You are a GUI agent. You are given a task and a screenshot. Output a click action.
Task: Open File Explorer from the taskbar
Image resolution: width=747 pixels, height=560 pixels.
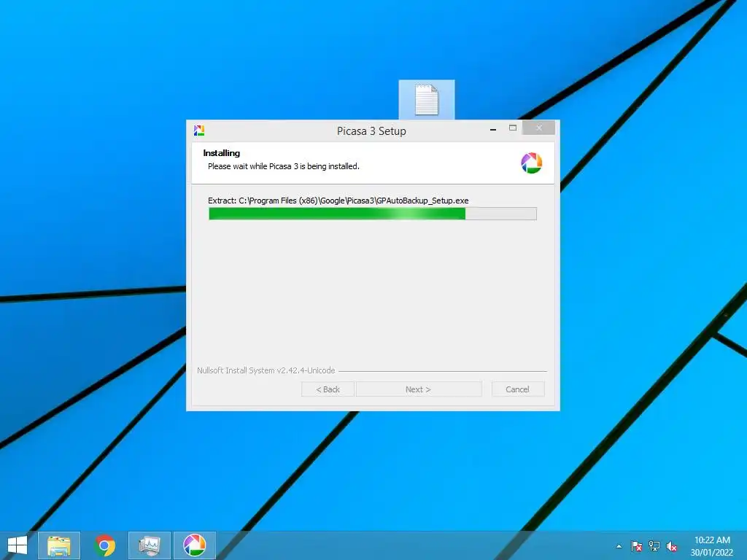click(59, 545)
